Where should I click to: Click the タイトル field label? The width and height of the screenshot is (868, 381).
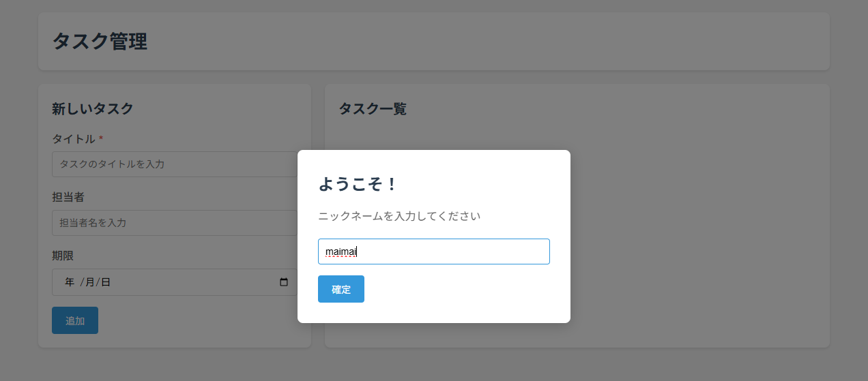click(x=74, y=139)
